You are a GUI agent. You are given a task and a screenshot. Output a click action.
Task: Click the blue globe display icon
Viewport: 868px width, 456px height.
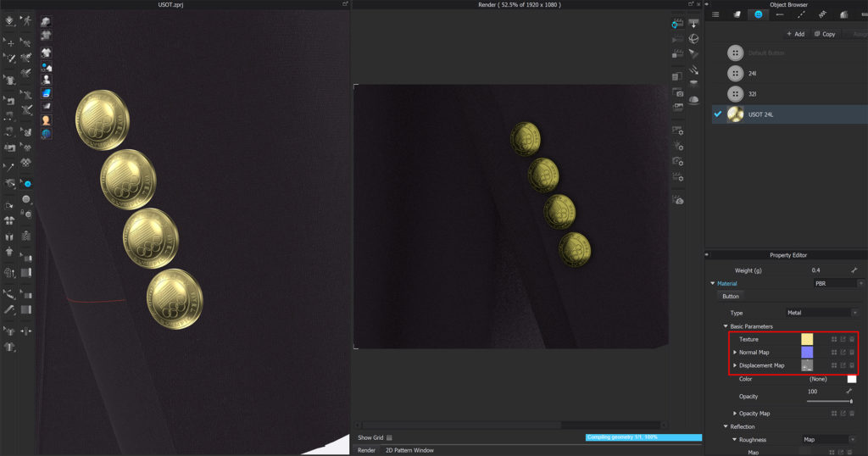[46, 133]
